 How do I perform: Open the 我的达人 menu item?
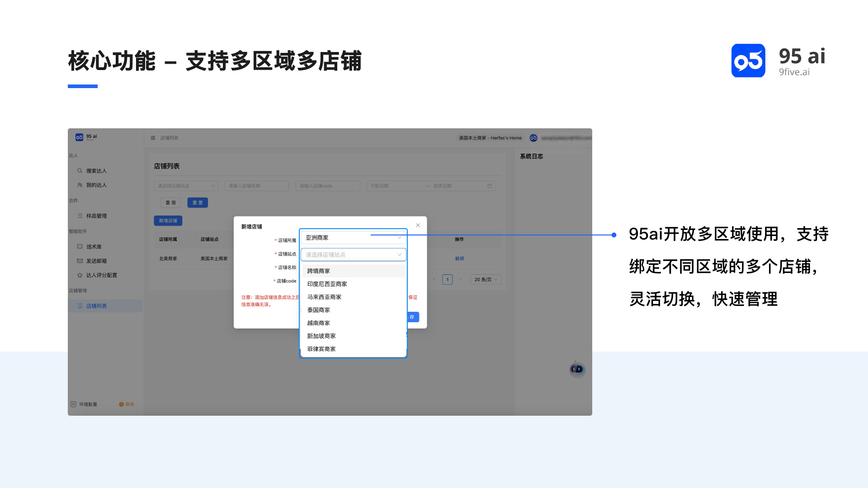click(x=96, y=185)
